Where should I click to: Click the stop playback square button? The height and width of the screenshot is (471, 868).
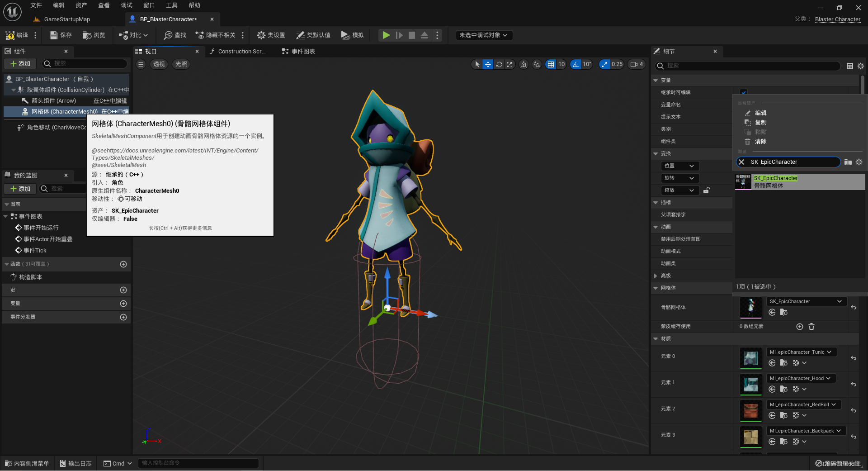pos(412,35)
